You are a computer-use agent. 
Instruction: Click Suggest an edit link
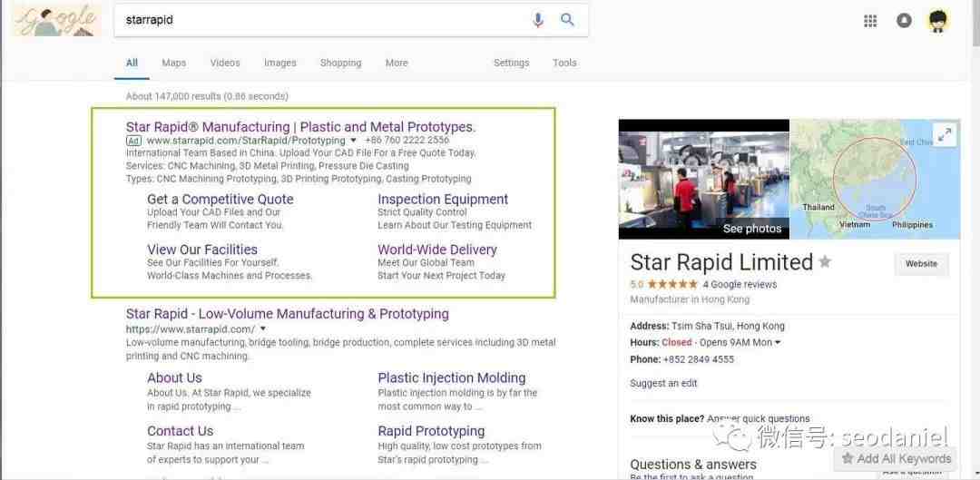click(663, 383)
